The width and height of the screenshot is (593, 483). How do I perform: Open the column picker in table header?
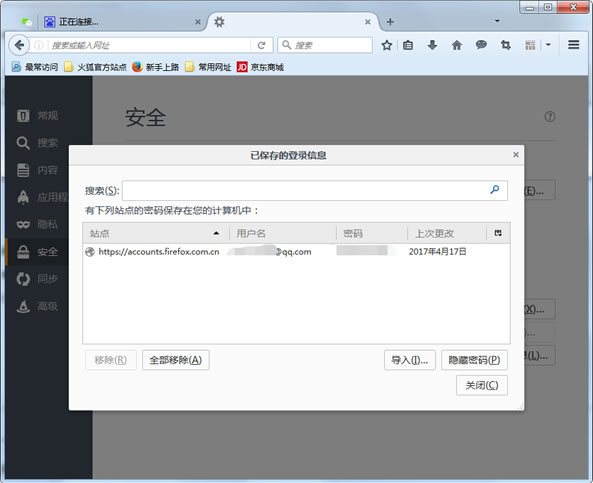(498, 233)
